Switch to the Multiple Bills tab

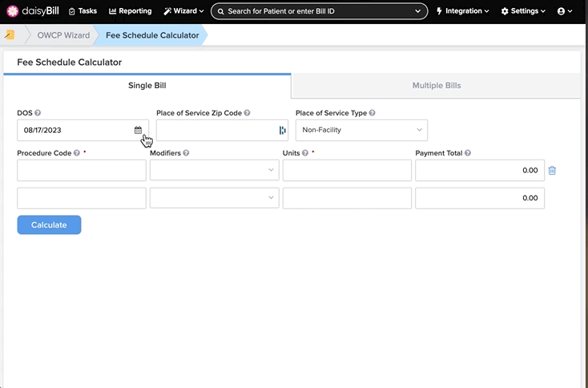click(437, 86)
